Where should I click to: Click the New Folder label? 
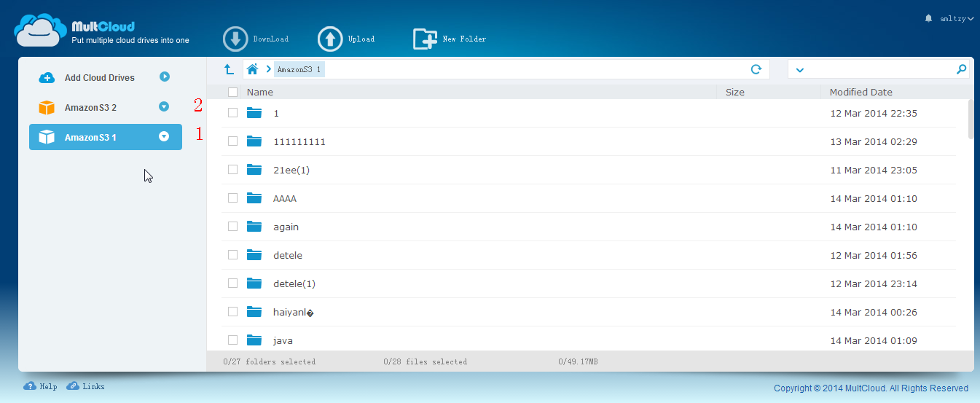pyautogui.click(x=465, y=39)
